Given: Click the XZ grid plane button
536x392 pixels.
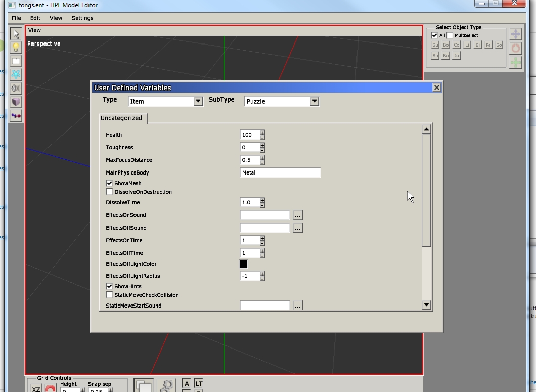Looking at the screenshot, I should (x=36, y=389).
